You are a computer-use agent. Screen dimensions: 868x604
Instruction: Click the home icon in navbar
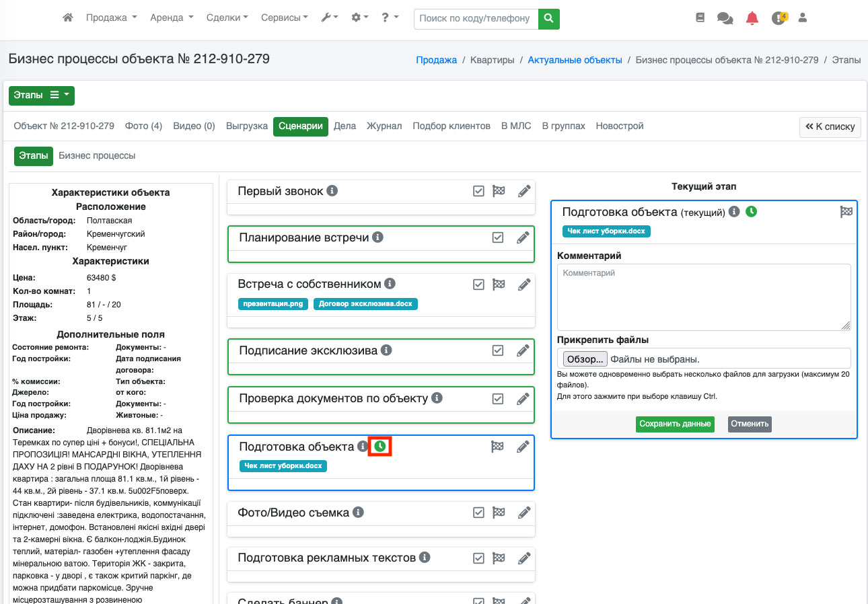pyautogui.click(x=67, y=18)
